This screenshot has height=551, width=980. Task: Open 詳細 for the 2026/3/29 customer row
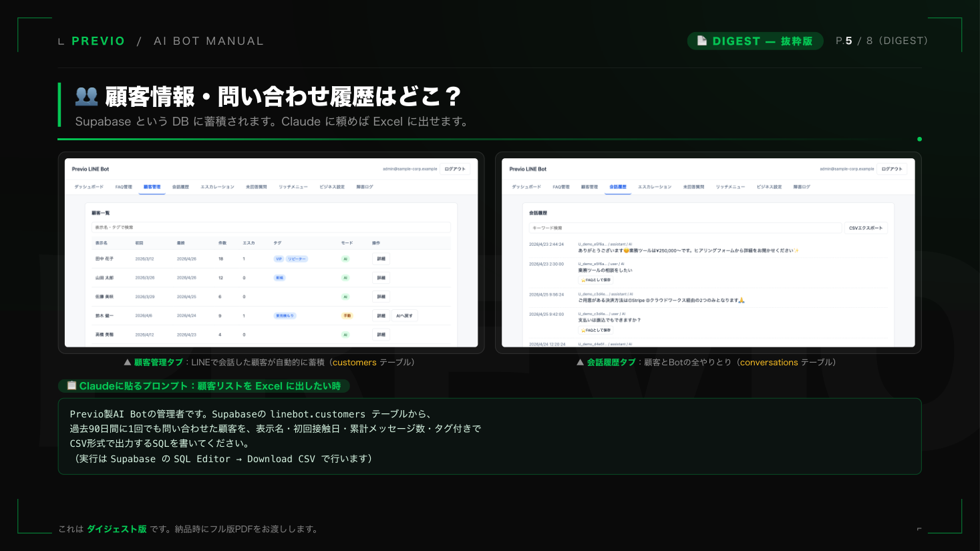pyautogui.click(x=381, y=297)
